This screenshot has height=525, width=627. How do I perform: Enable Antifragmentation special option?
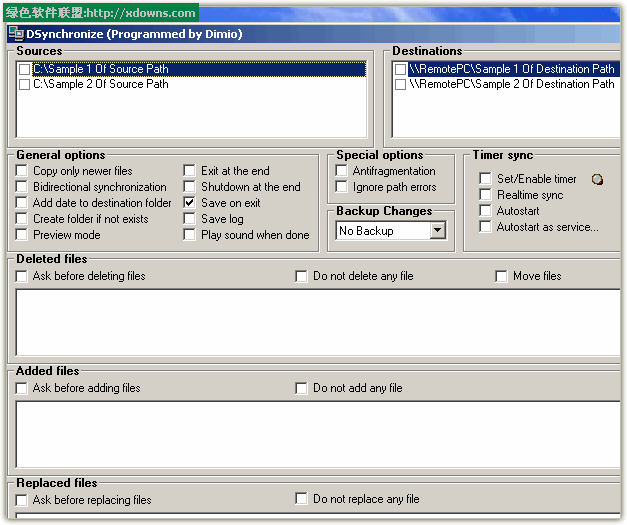click(x=342, y=171)
